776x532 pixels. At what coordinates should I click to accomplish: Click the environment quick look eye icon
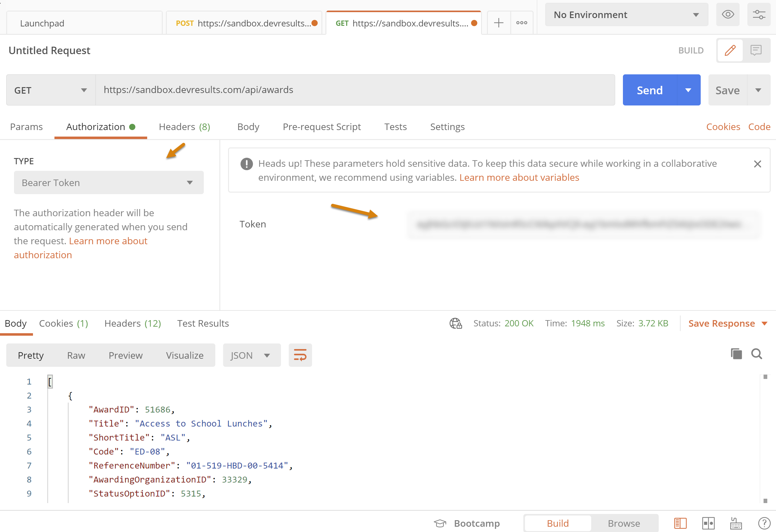[727, 15]
